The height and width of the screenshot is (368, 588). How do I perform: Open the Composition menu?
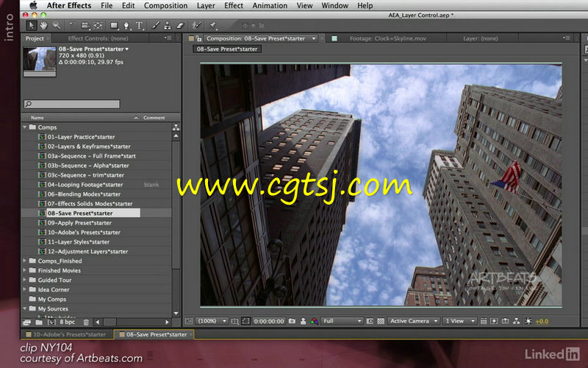165,6
